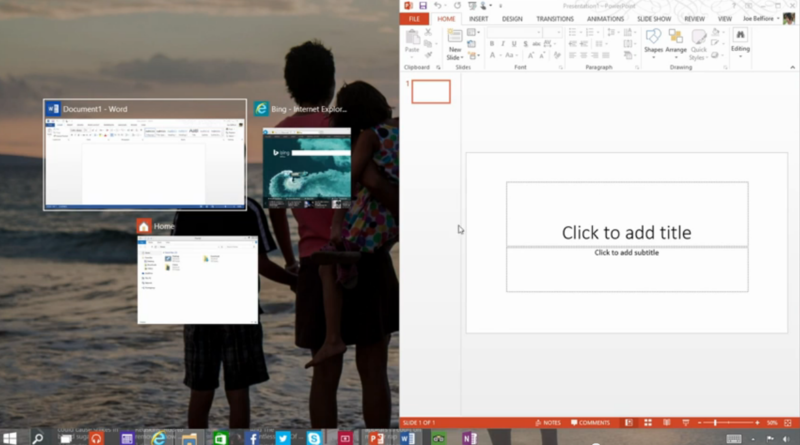800x445 pixels.
Task: Open the font size dropdown
Action: point(559,33)
